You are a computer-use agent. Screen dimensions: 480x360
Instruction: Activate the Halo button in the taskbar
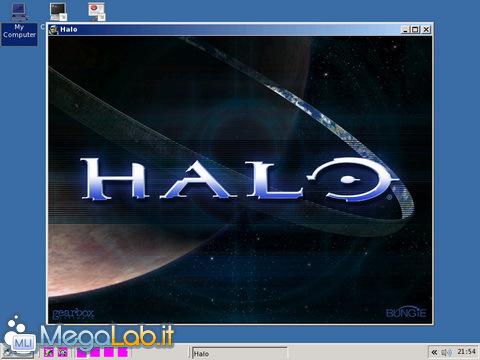coord(239,353)
